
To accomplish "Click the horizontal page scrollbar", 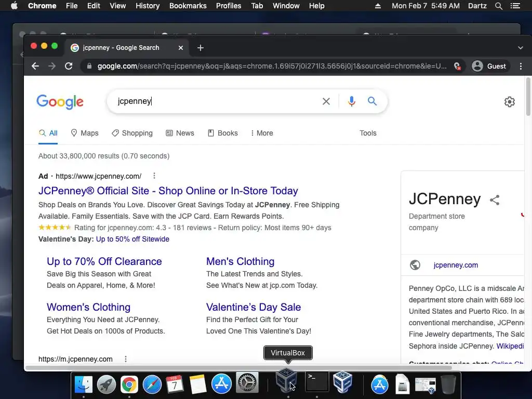I will click(238, 368).
